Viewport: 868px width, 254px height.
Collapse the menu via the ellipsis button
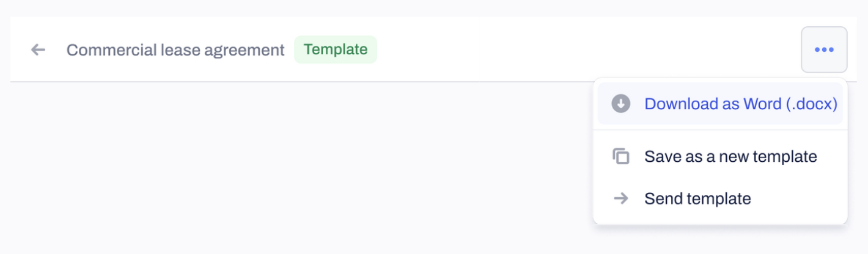coord(824,49)
